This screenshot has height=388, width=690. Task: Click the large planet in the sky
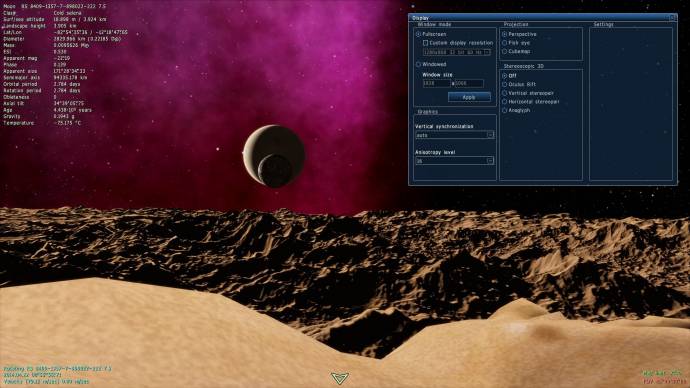pos(274,154)
